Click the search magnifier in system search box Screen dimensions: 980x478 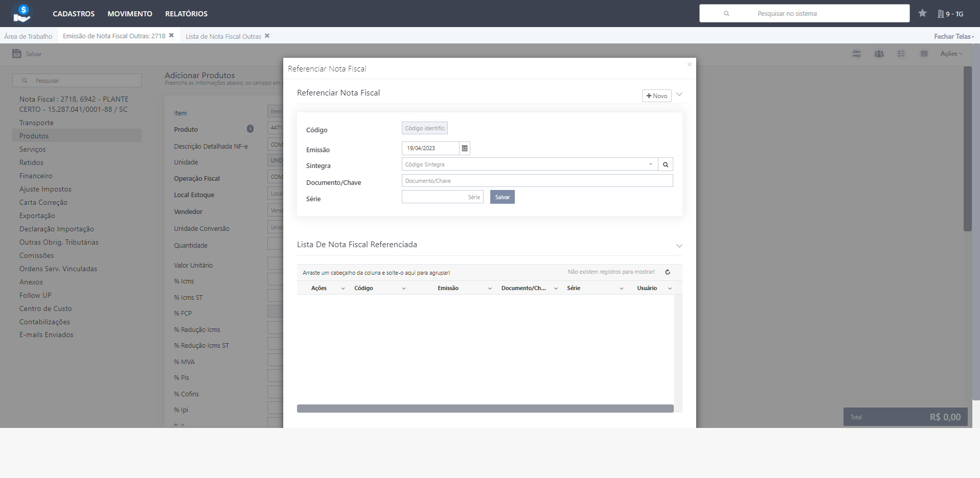[726, 14]
